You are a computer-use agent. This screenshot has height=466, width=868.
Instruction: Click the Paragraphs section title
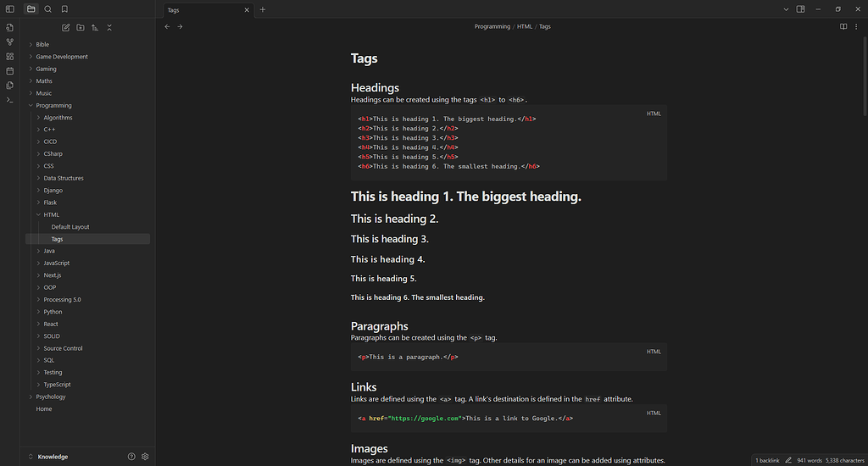[x=379, y=326]
